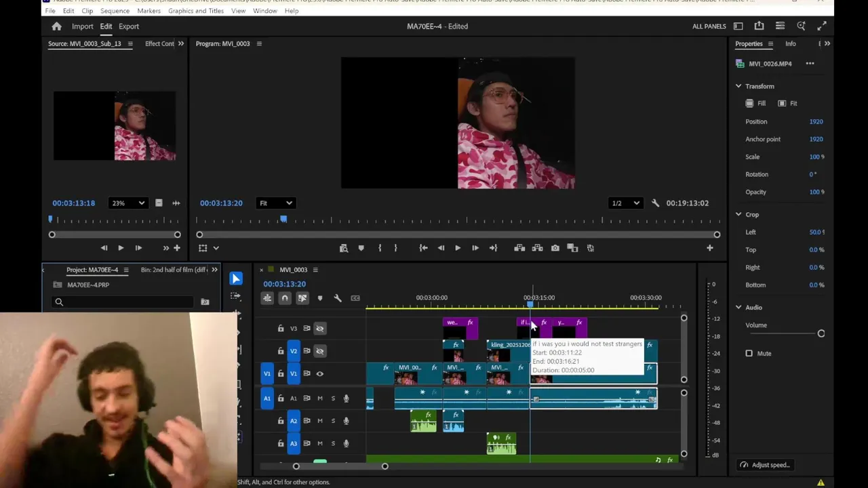Open Program monitor button editor plus icon
This screenshot has height=488, width=868.
[710, 248]
